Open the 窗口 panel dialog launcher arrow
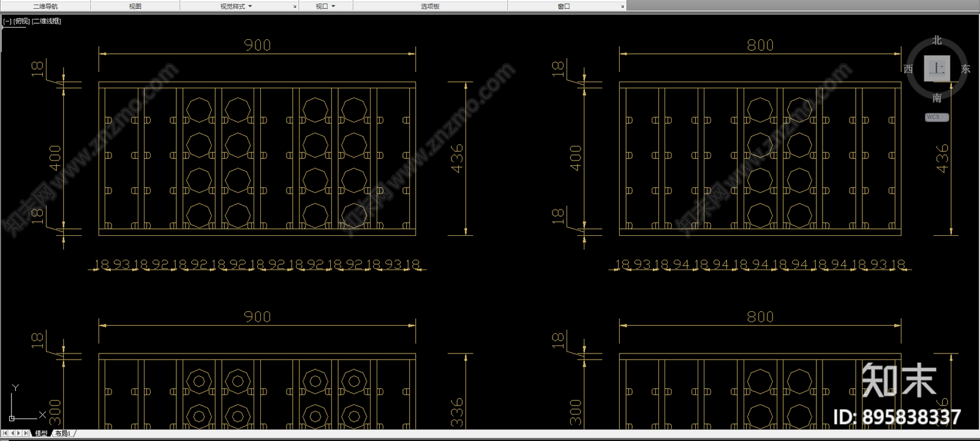Screen dimensions: 980x441 click(622, 7)
